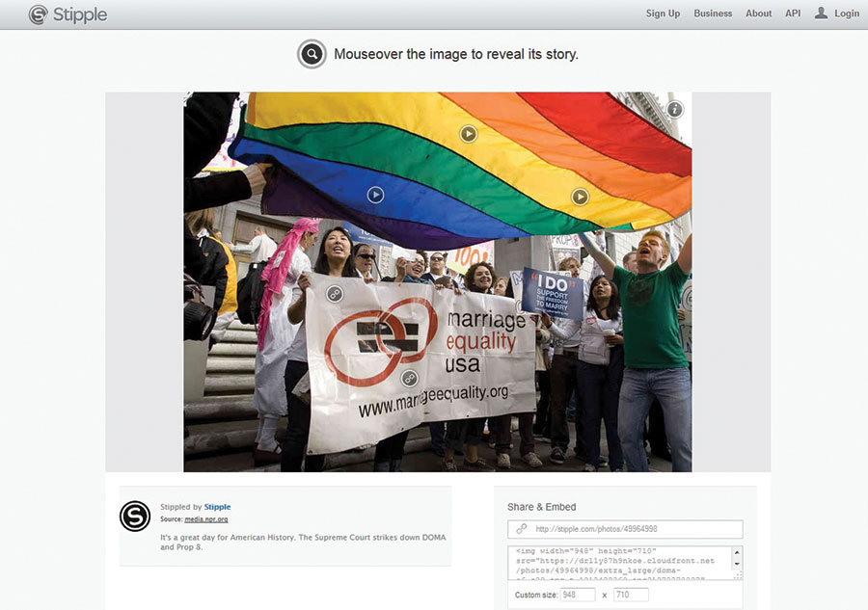Click the rainbow flag photo
The height and width of the screenshot is (610, 868).
pyautogui.click(x=437, y=282)
